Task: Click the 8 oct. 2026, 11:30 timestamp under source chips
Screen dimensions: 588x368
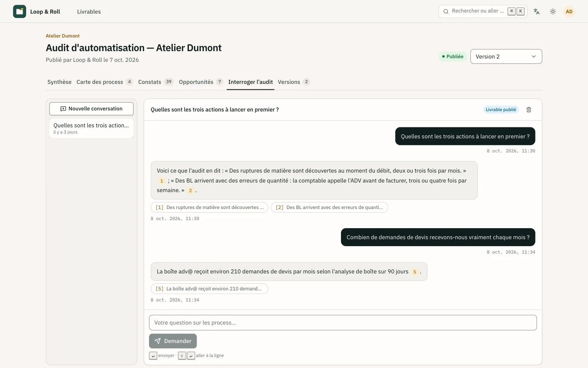Action: coord(175,219)
